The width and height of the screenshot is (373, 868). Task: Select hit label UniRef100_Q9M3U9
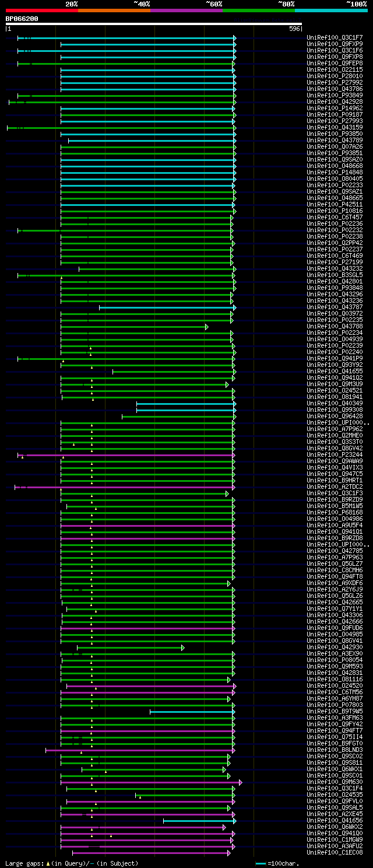click(x=335, y=384)
